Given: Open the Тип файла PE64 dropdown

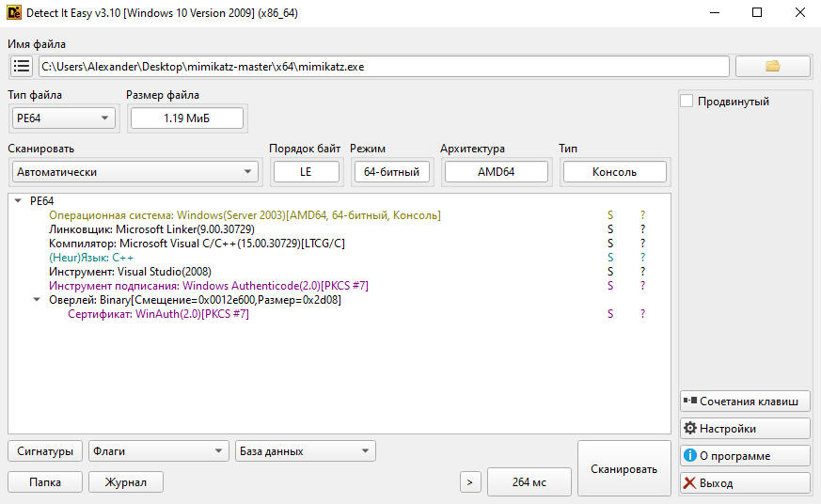Looking at the screenshot, I should (x=63, y=118).
